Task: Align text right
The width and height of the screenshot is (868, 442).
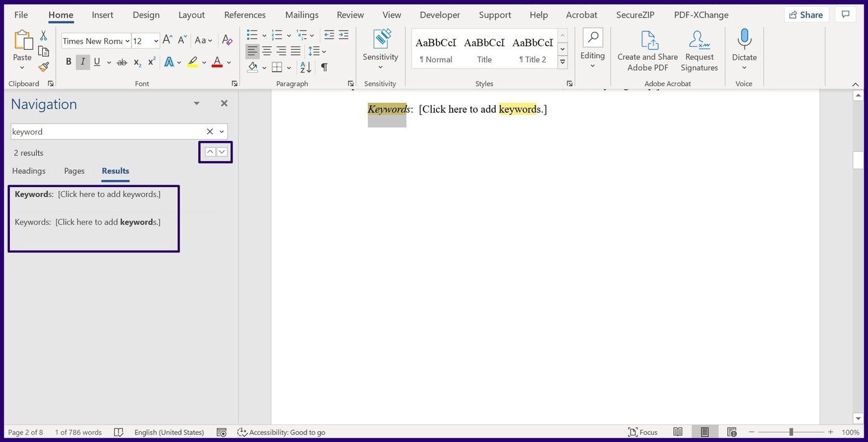Action: coord(281,51)
